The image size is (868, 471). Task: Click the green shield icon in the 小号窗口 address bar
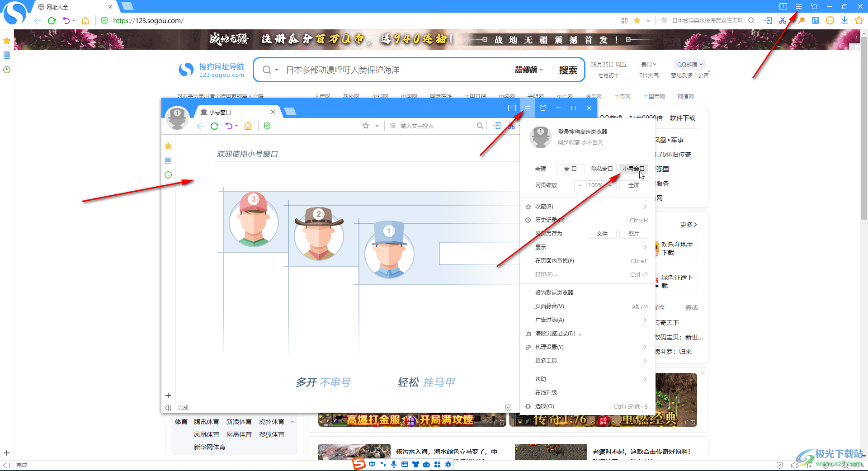click(x=267, y=126)
